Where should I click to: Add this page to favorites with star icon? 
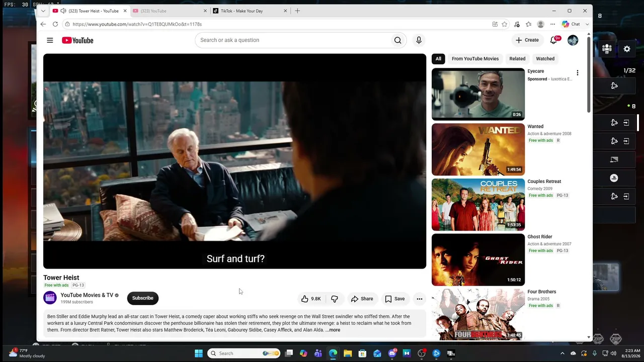point(504,24)
